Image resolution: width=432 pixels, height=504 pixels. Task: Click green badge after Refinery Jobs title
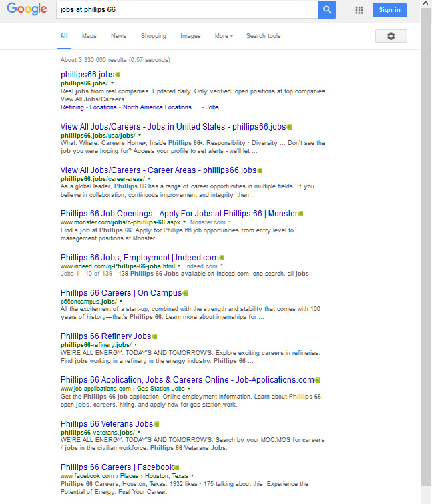tap(155, 336)
